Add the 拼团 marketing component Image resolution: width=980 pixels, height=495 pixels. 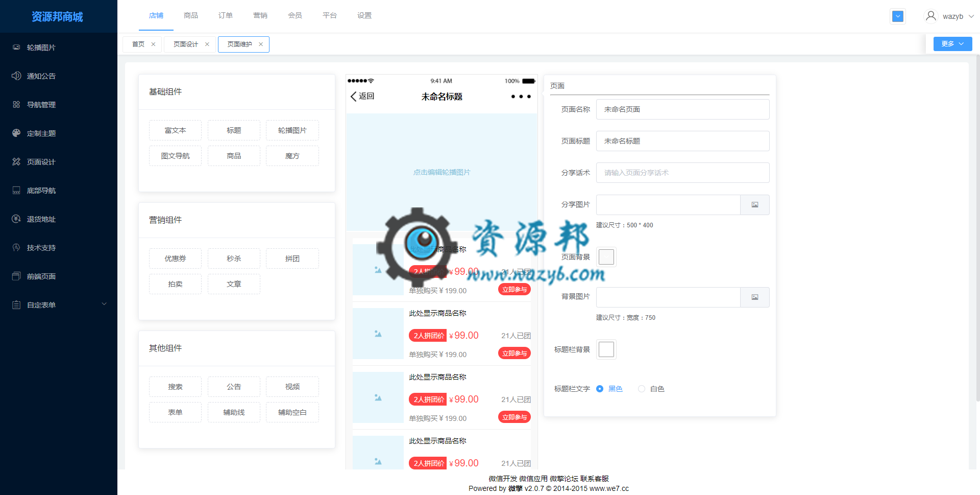(292, 258)
